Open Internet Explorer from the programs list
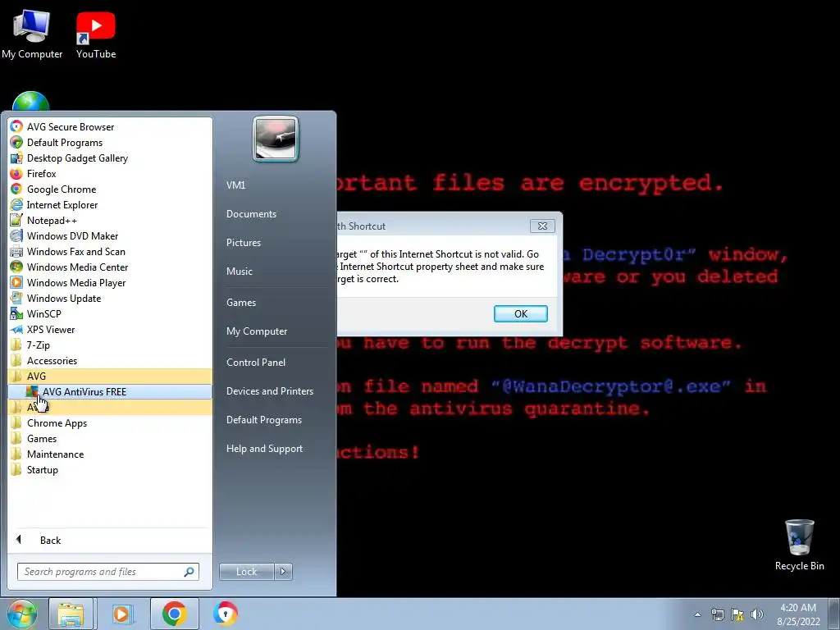The width and height of the screenshot is (840, 630). click(x=110, y=204)
